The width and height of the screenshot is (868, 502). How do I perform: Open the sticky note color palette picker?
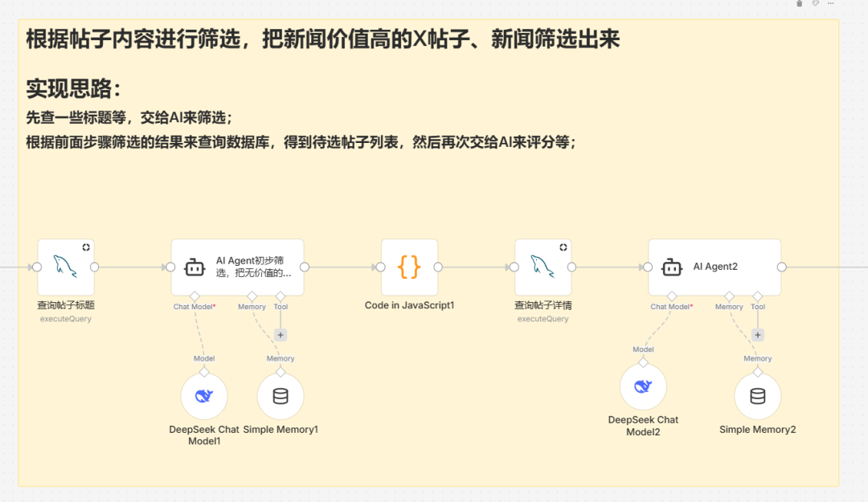(815, 3)
